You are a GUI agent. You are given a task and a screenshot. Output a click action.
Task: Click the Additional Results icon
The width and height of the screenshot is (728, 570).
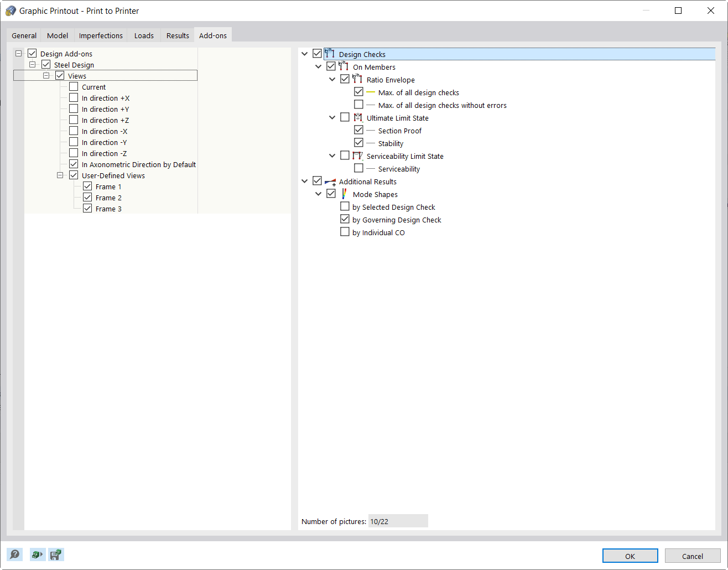(330, 181)
